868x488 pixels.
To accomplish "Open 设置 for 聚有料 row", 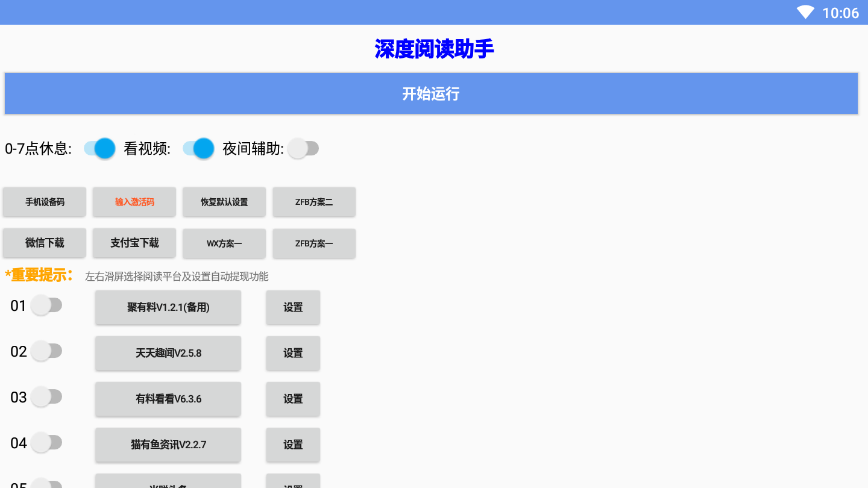I will click(x=293, y=307).
